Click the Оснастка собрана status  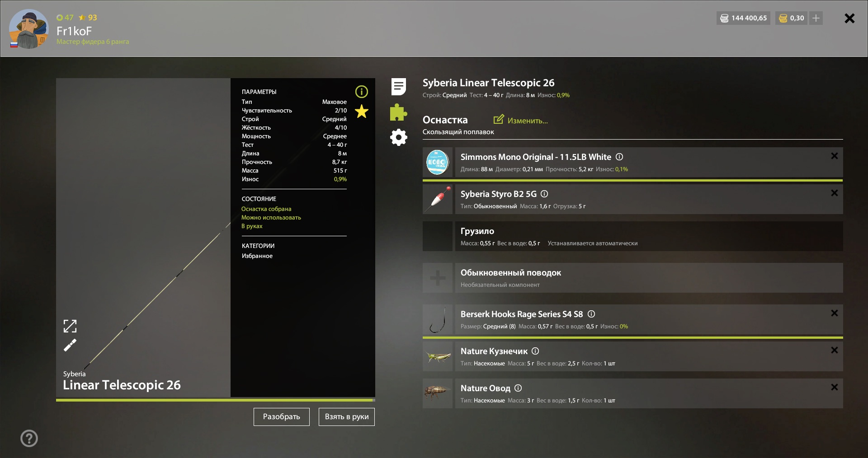[266, 209]
